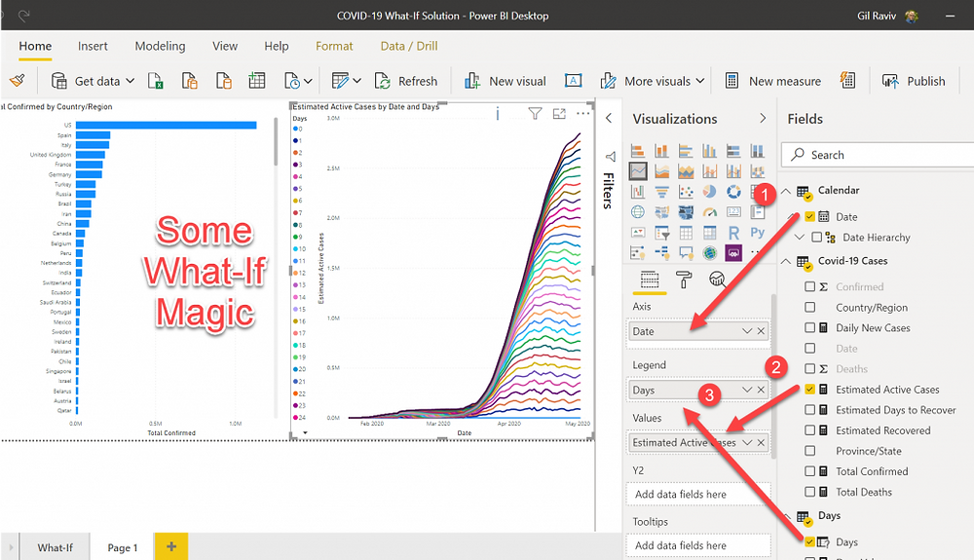This screenshot has height=560, width=974.
Task: Open the Legend Days field dropdown
Action: pyautogui.click(x=747, y=390)
